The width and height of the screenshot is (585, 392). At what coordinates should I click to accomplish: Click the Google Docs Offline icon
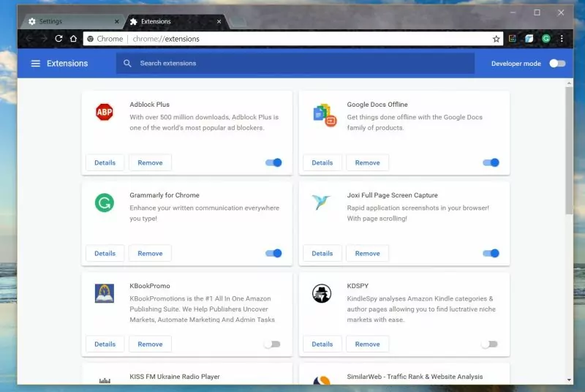coord(325,115)
